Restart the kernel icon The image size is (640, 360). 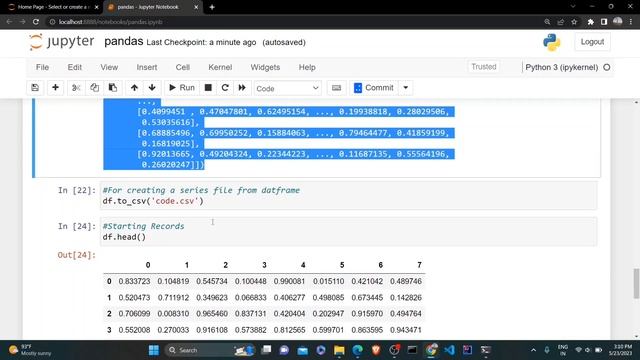coord(225,88)
